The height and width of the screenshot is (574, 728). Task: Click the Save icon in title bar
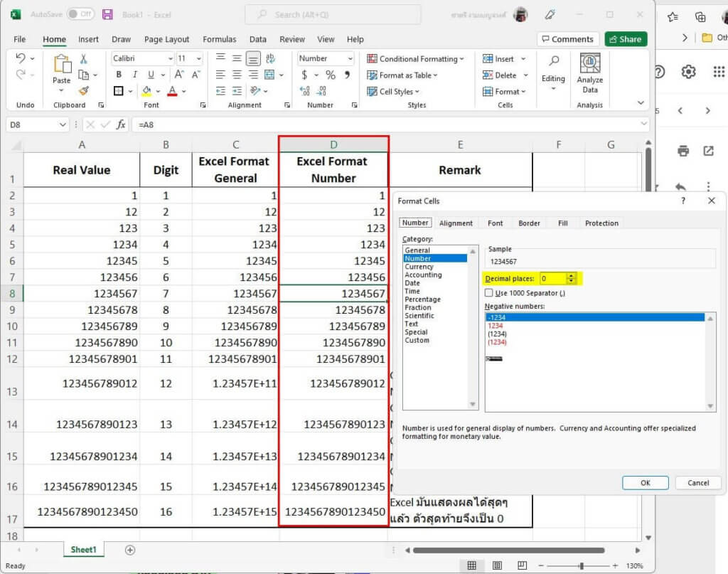click(107, 14)
